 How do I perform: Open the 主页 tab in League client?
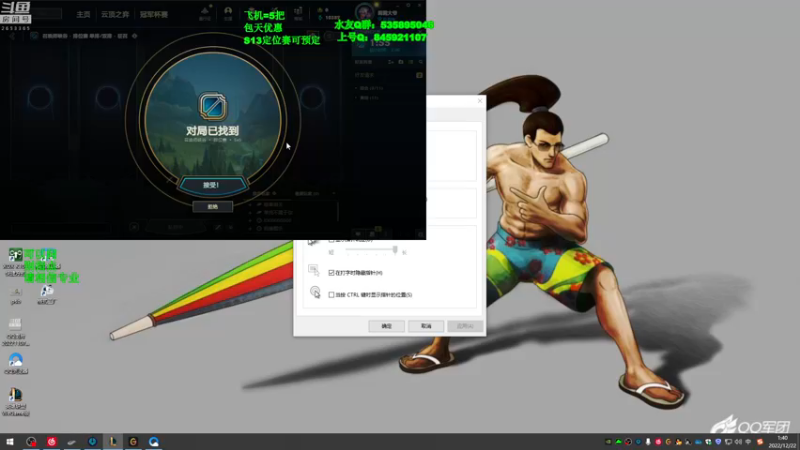(x=83, y=14)
